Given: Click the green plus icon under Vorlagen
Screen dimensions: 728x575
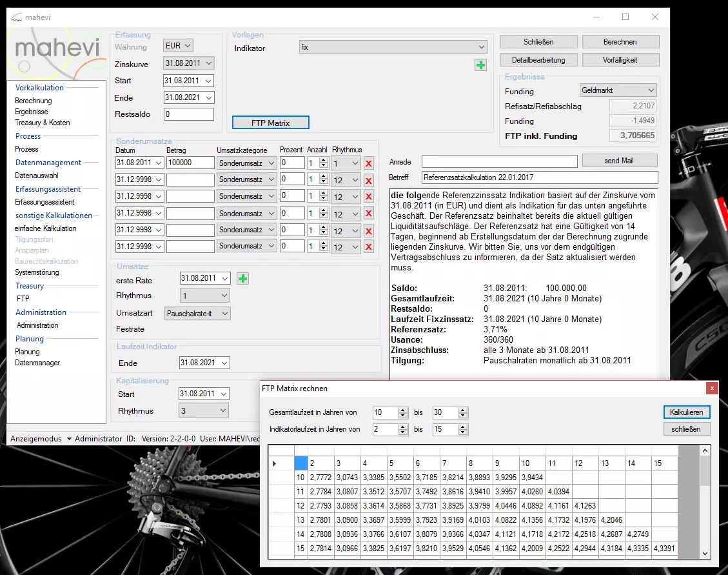Looking at the screenshot, I should pos(480,65).
